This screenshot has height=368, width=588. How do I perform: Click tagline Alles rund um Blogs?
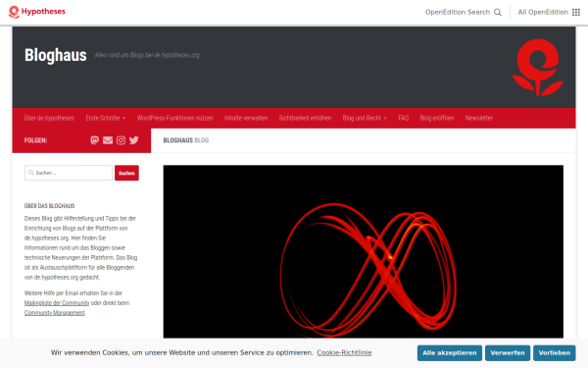147,55
